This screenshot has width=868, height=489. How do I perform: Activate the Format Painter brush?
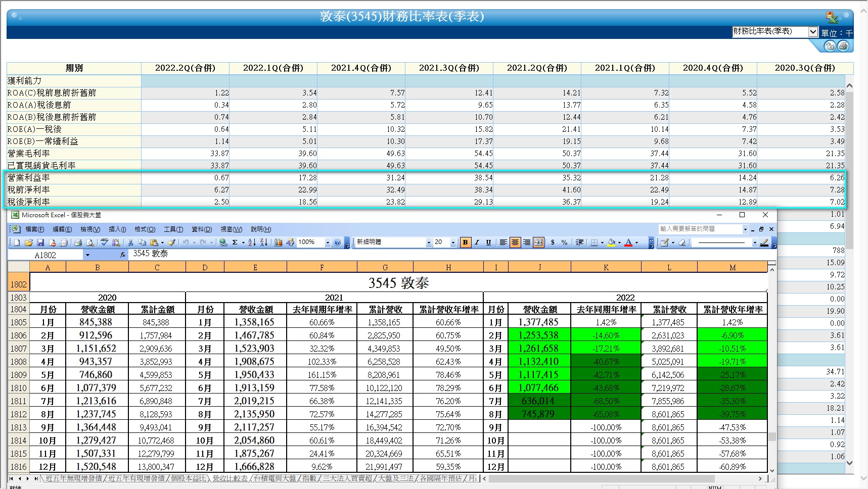click(172, 242)
